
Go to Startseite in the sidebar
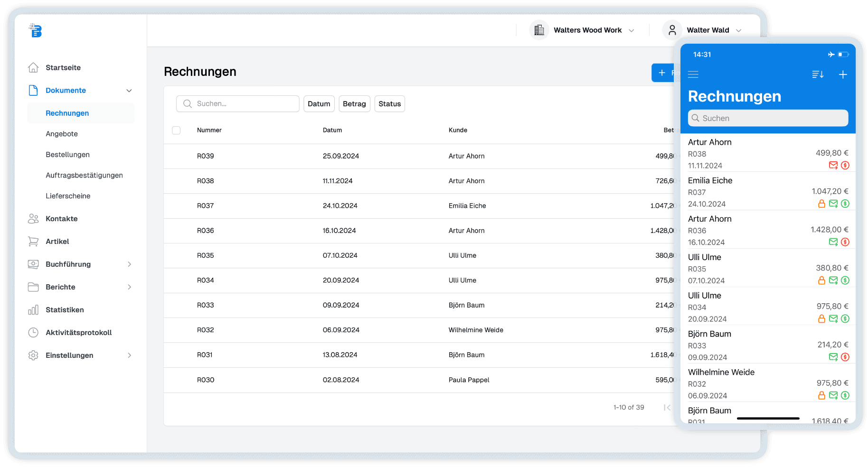63,67
